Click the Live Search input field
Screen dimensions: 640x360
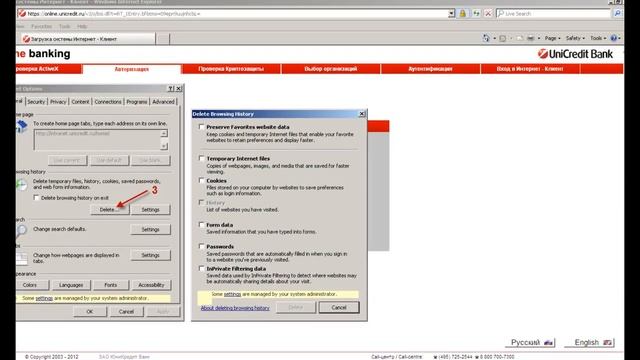point(554,13)
